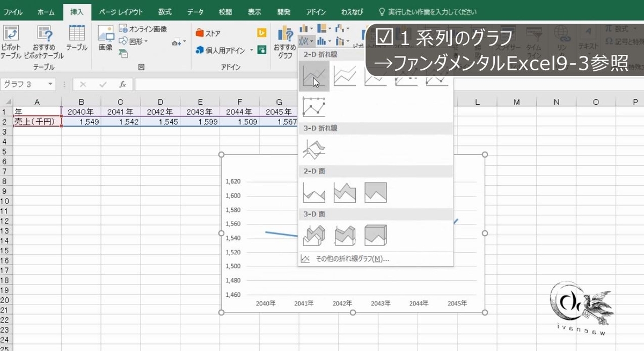Open the ページ レイアウト ribbon tab
Image resolution: width=644 pixels, height=351 pixels.
[121, 11]
